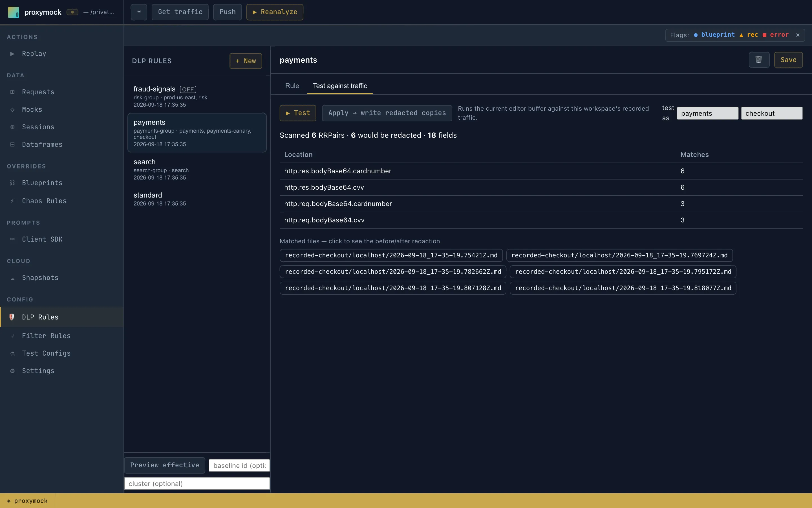Screen dimensions: 812x508
Task: Click the Dataframes icon
Action: [12, 144]
